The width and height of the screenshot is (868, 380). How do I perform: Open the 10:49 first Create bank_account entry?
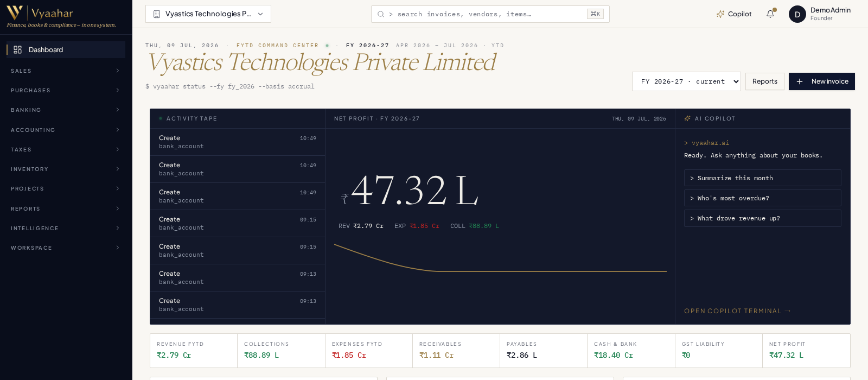tap(238, 142)
